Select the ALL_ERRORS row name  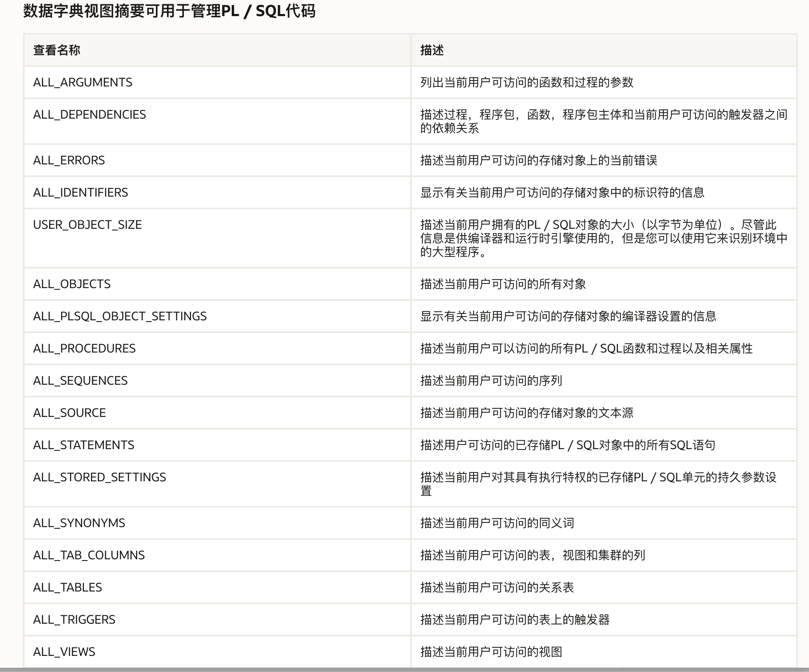(x=69, y=160)
